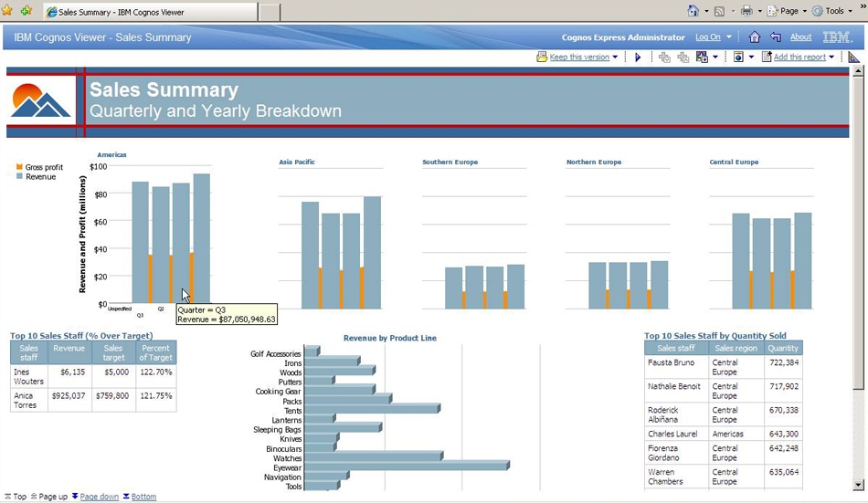Click the Keep this version folder icon
This screenshot has height=503, width=868.
[x=542, y=57]
